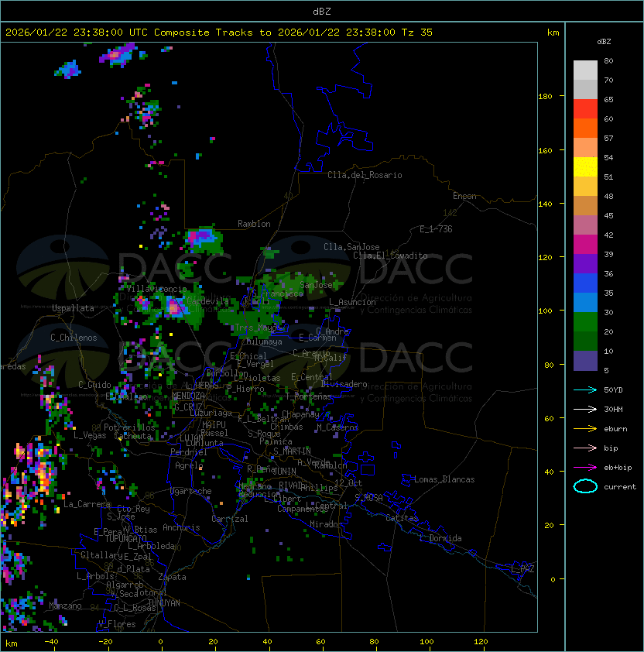This screenshot has width=644, height=652.
Task: Click the Uspallata place label
Action: click(x=73, y=308)
